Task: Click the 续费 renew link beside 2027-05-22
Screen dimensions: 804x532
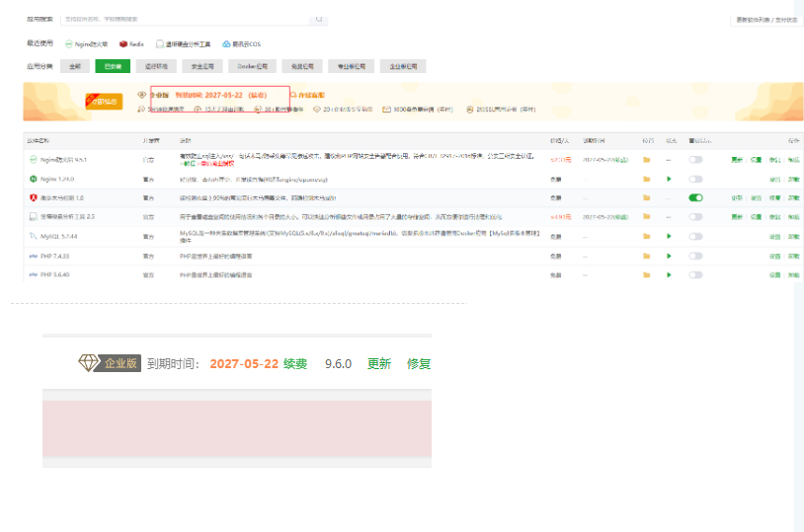Action: 295,364
